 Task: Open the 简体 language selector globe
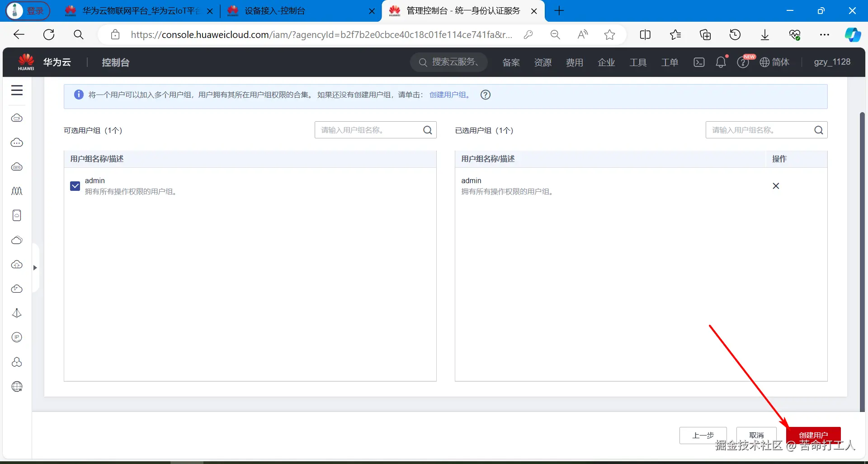(774, 62)
